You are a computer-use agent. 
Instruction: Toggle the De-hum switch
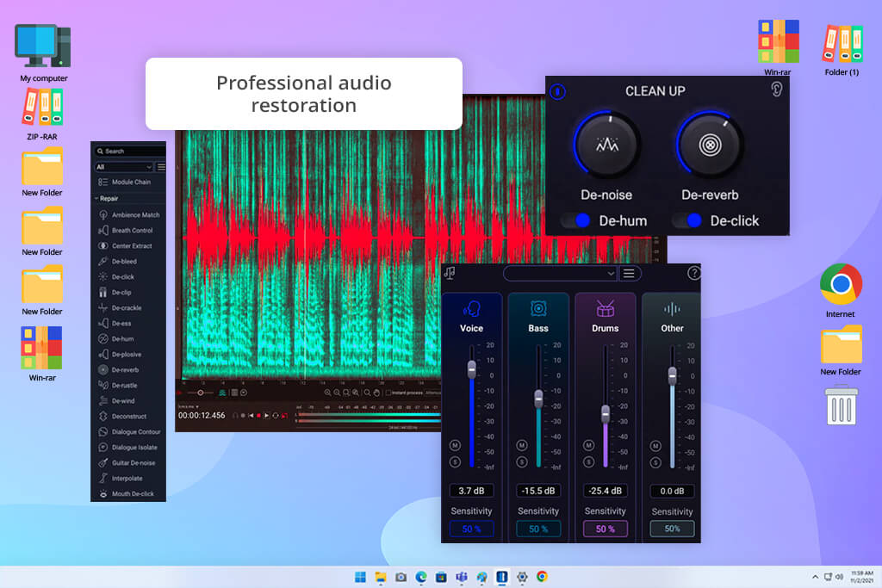(x=575, y=220)
